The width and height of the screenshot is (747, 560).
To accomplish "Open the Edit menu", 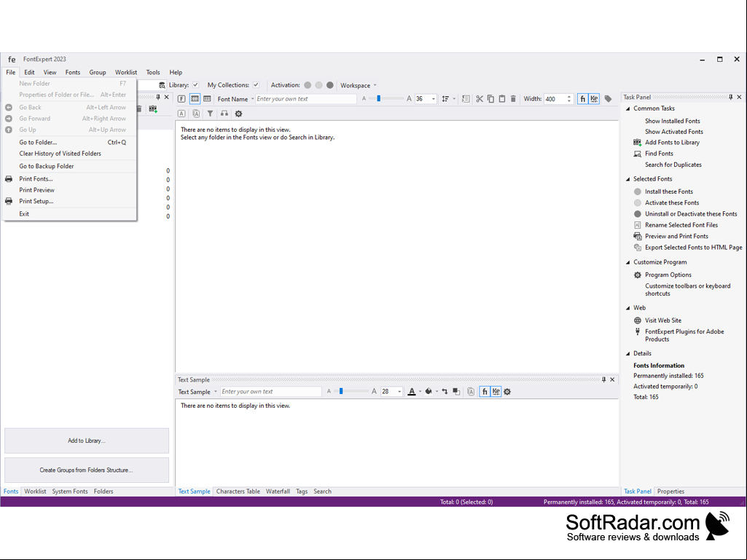I will (30, 72).
